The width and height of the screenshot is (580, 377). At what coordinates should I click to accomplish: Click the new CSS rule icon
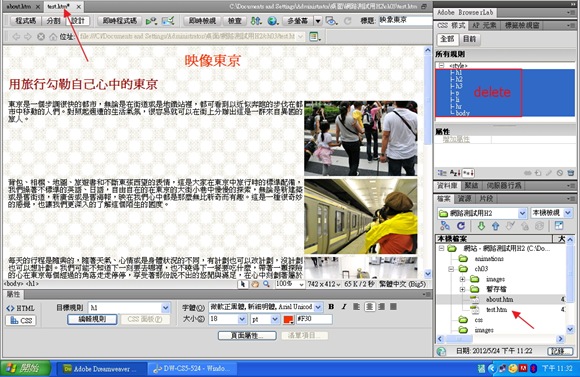pyautogui.click(x=538, y=173)
